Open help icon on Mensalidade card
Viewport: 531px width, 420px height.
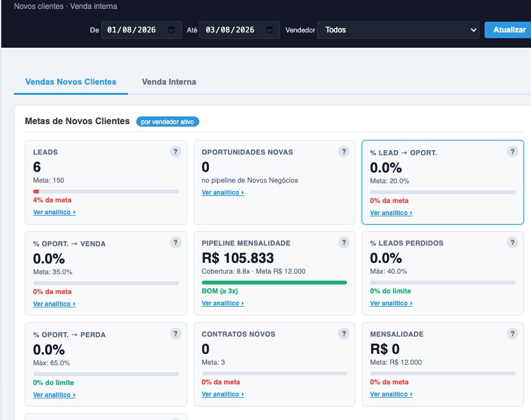(x=513, y=333)
